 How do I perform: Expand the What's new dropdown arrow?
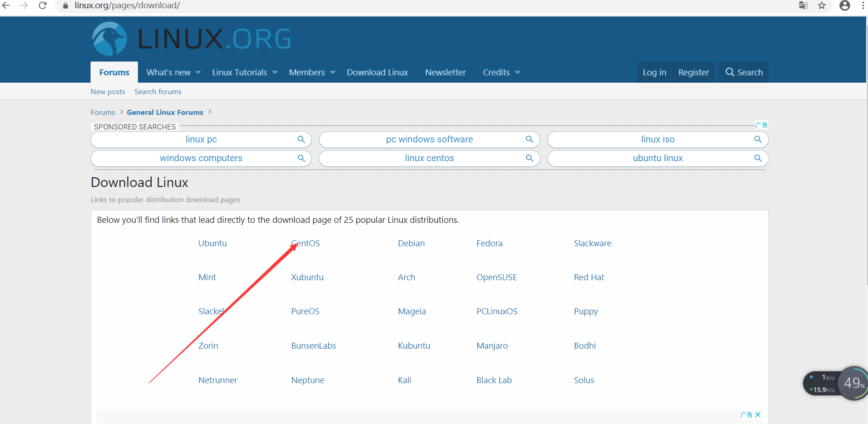click(x=198, y=73)
